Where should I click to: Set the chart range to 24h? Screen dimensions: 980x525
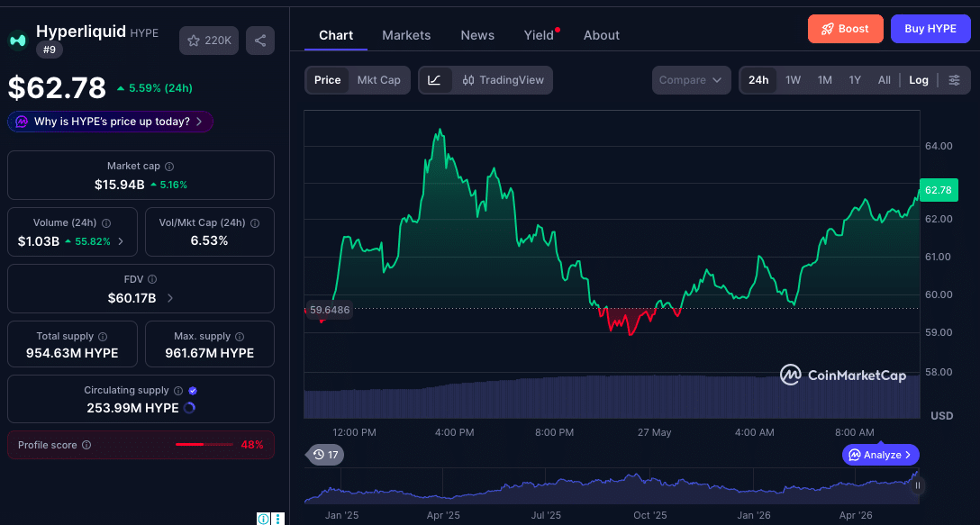(x=758, y=80)
